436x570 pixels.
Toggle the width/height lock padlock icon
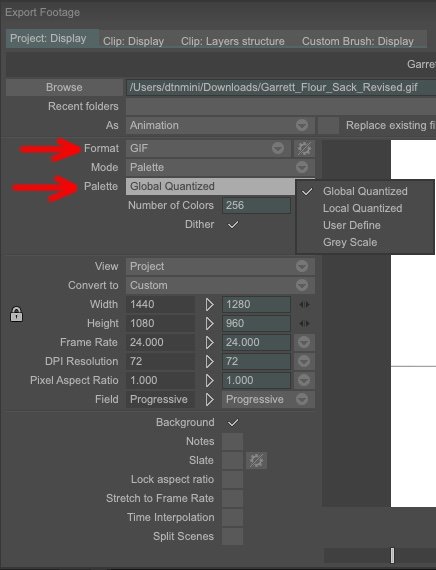[16, 314]
